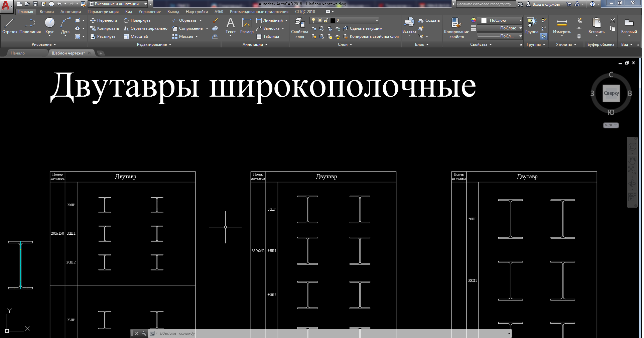Expand the Аннотации panel
The image size is (644, 338).
(x=255, y=44)
